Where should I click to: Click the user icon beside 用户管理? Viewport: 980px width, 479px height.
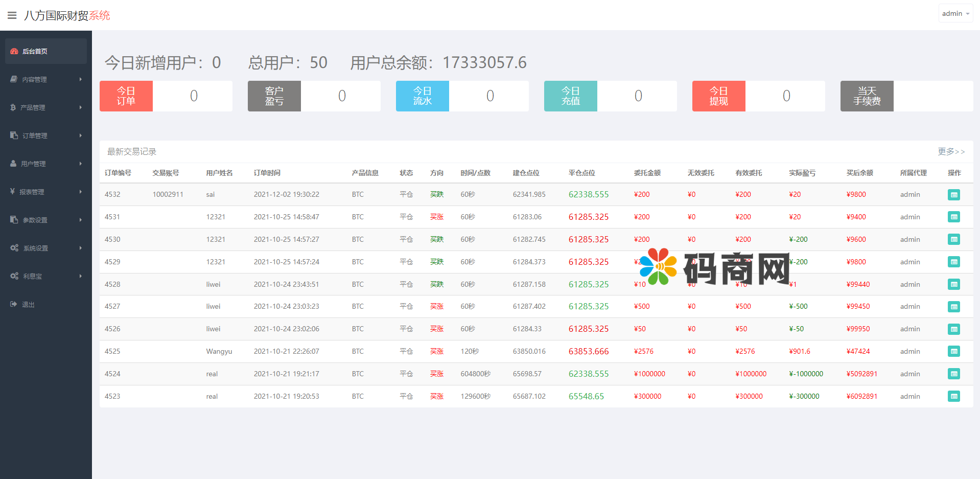pos(14,164)
